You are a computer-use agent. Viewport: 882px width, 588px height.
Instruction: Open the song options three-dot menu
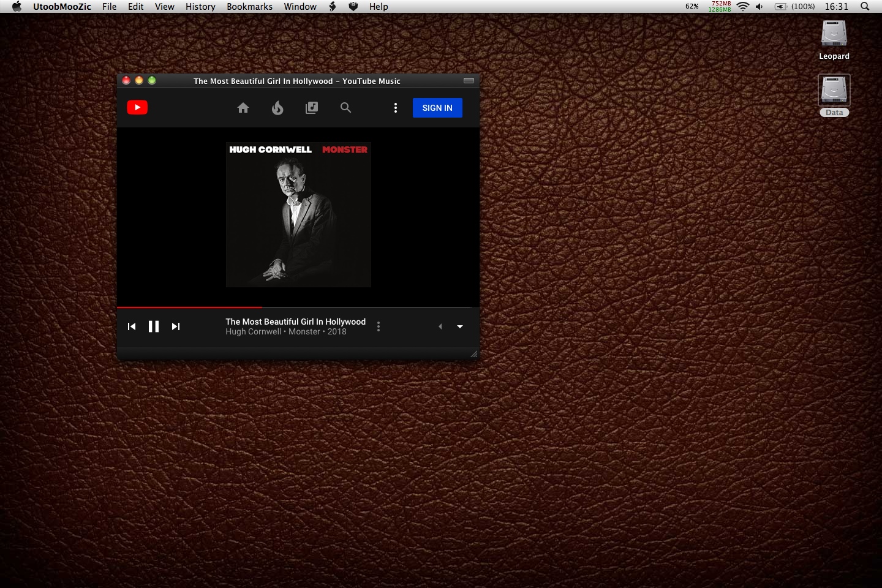tap(379, 326)
